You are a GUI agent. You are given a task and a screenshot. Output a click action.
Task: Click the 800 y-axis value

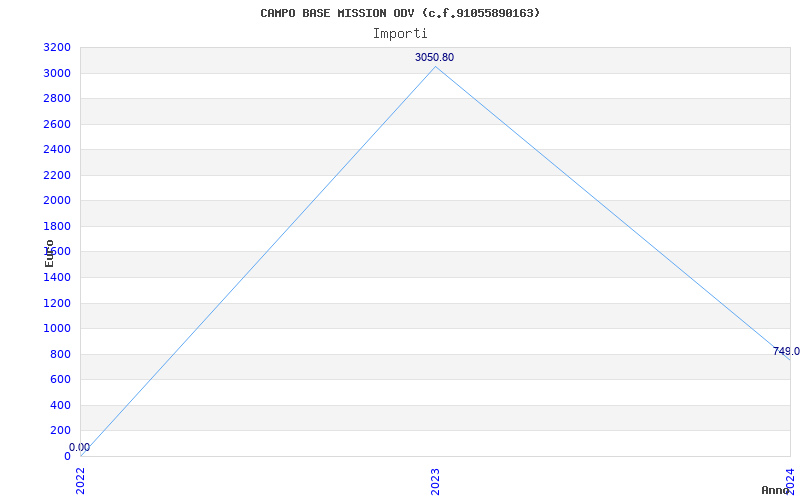60,355
